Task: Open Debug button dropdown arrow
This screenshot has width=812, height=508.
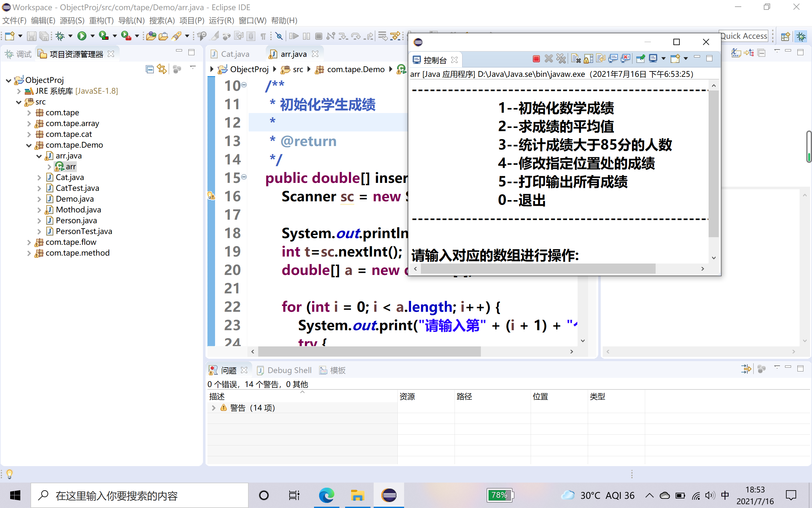Action: click(70, 36)
